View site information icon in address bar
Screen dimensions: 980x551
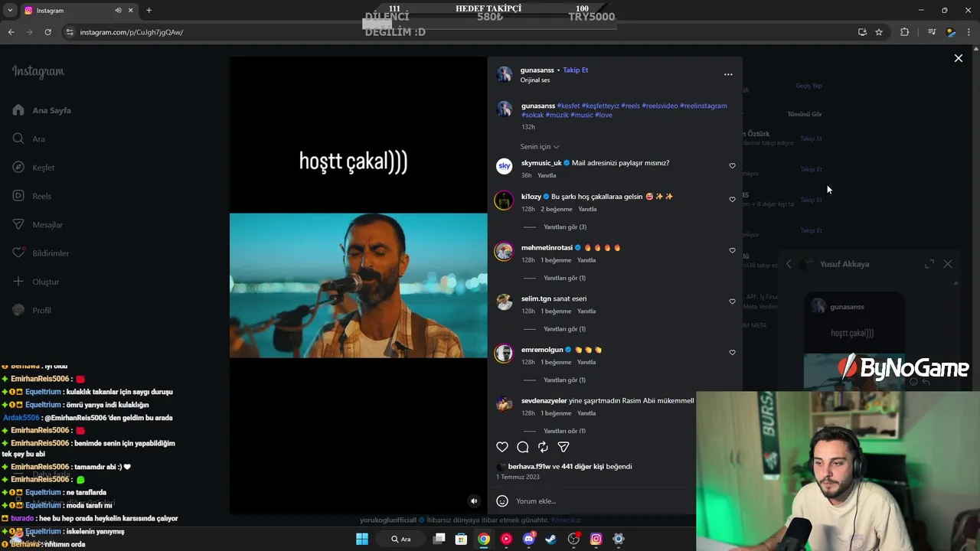(70, 32)
